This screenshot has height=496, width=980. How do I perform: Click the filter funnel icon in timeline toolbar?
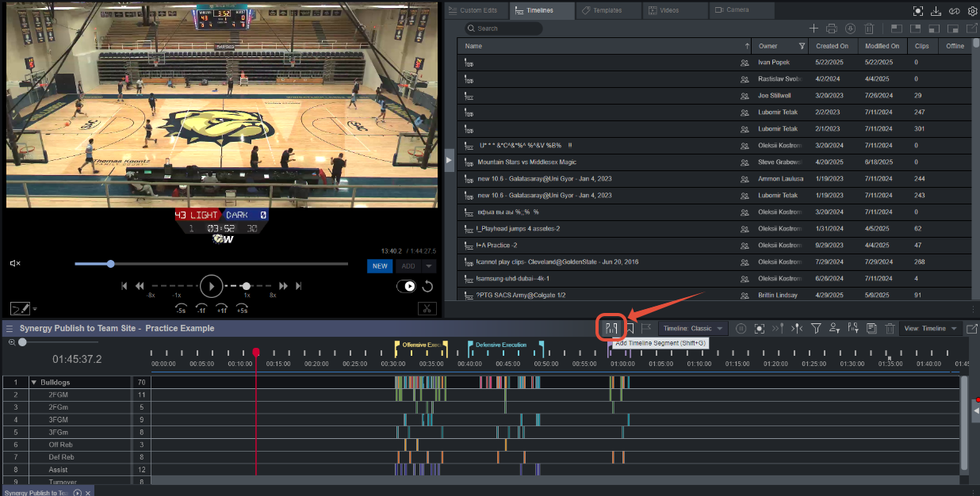[815, 328]
